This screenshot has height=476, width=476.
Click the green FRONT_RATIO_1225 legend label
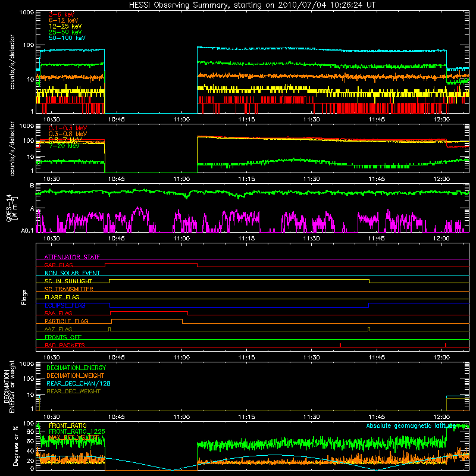[x=77, y=431]
